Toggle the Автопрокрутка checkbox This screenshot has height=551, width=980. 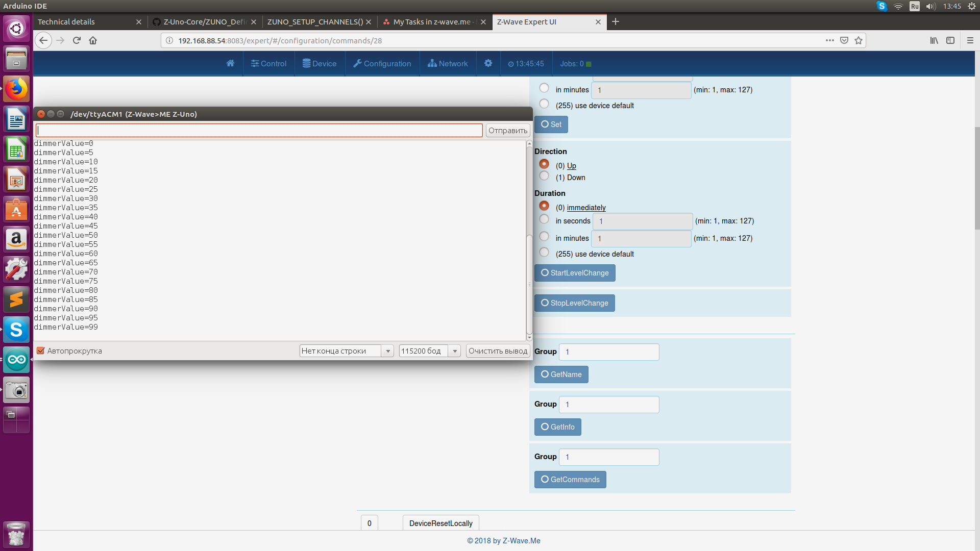(x=41, y=351)
